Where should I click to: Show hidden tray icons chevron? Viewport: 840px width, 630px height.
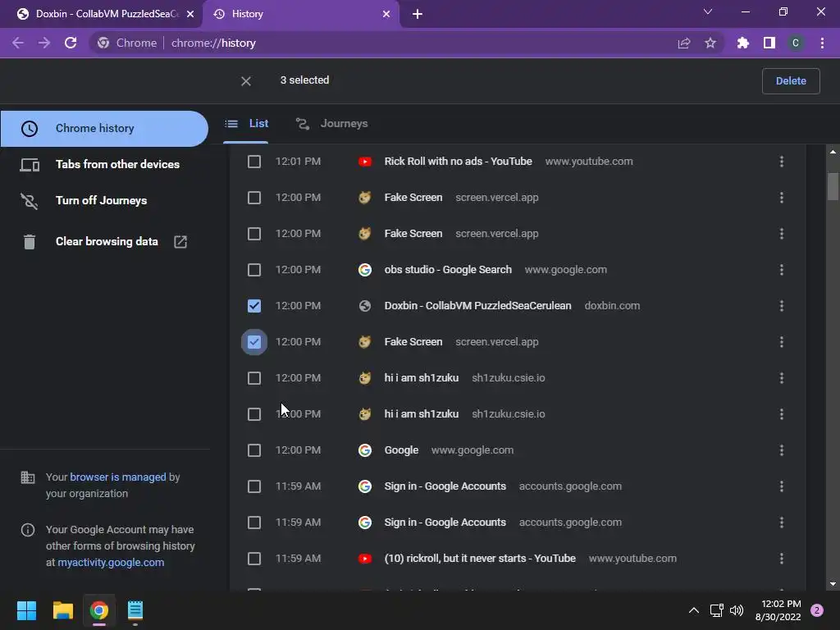[693, 610]
